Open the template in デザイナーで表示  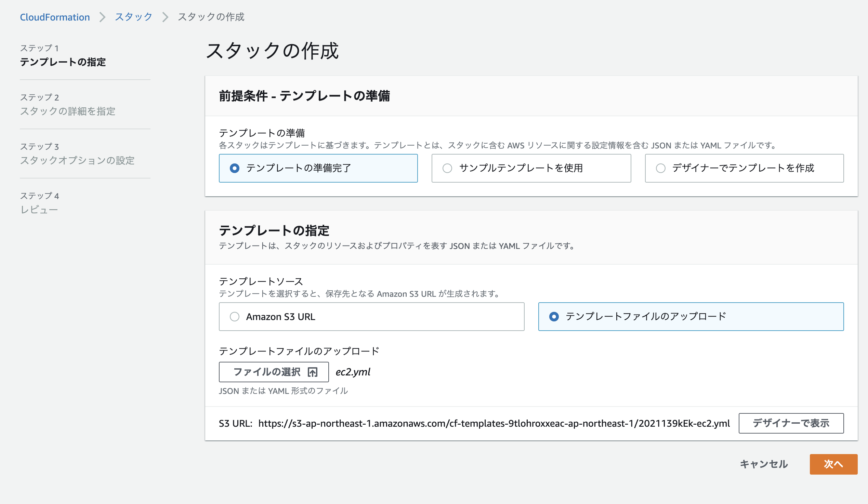tap(791, 423)
